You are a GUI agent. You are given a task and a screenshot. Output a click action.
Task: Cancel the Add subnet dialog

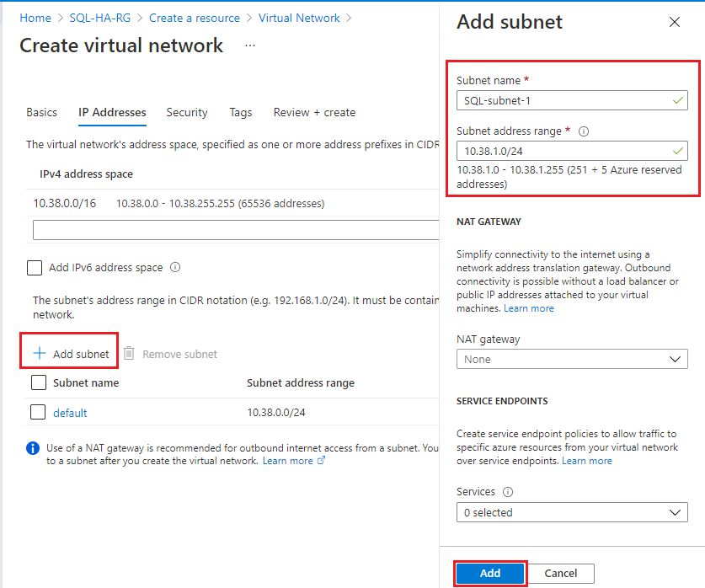click(x=560, y=573)
